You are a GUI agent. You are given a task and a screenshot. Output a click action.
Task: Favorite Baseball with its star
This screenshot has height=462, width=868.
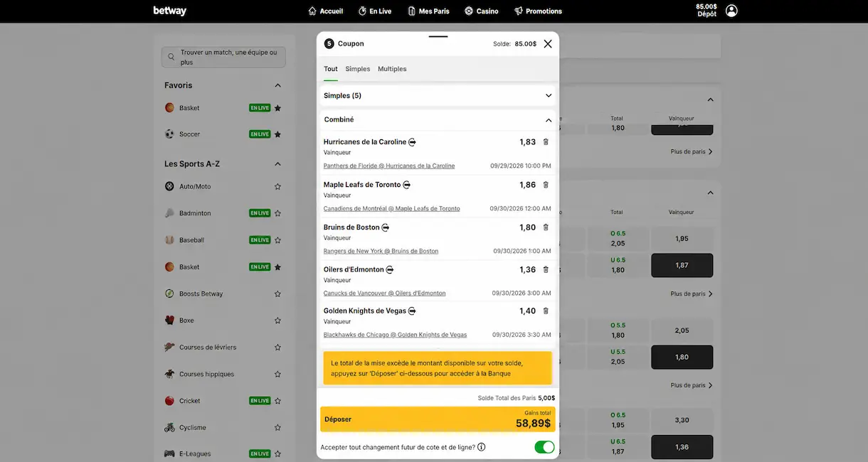[277, 240]
